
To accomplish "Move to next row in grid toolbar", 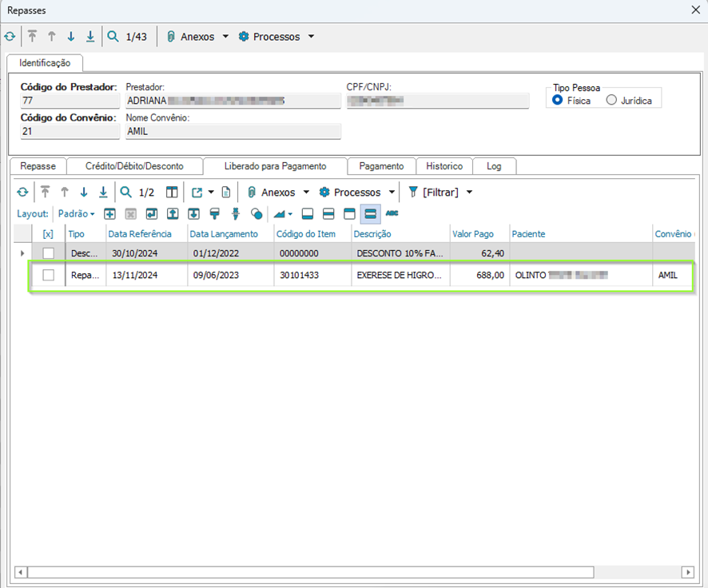I will 84,192.
